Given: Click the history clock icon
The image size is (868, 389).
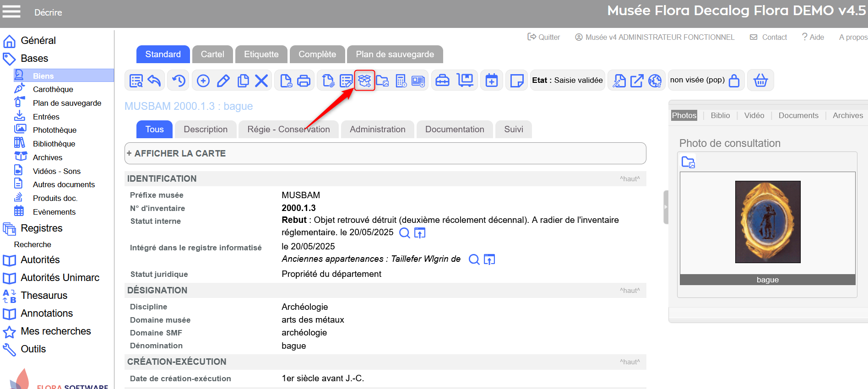Looking at the screenshot, I should [179, 81].
